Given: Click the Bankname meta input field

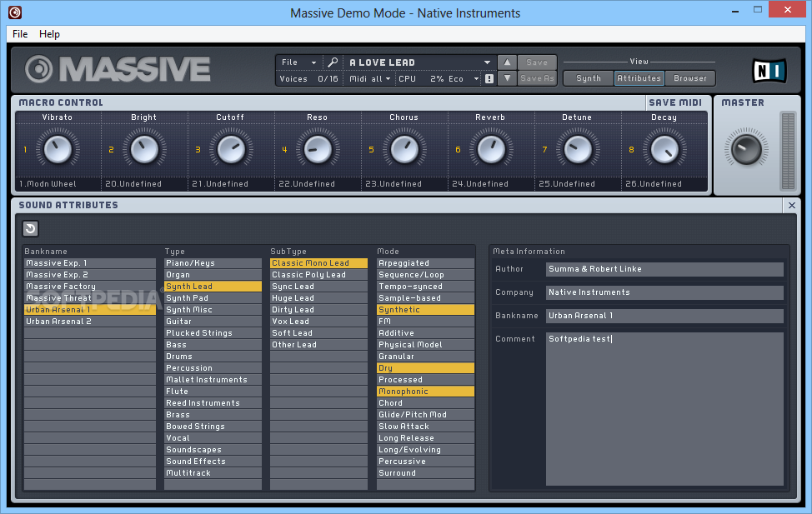Looking at the screenshot, I should click(665, 316).
